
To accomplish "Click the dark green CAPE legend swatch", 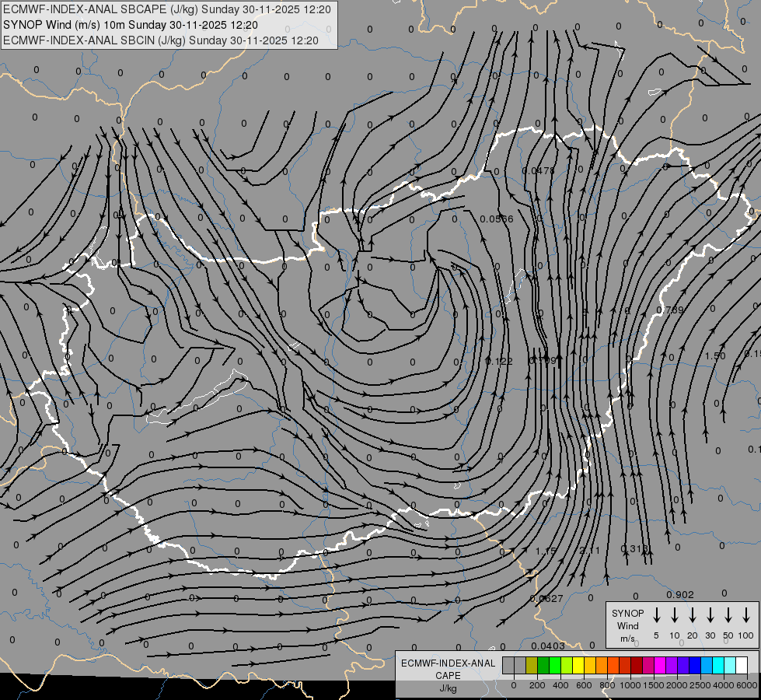I will [543, 665].
